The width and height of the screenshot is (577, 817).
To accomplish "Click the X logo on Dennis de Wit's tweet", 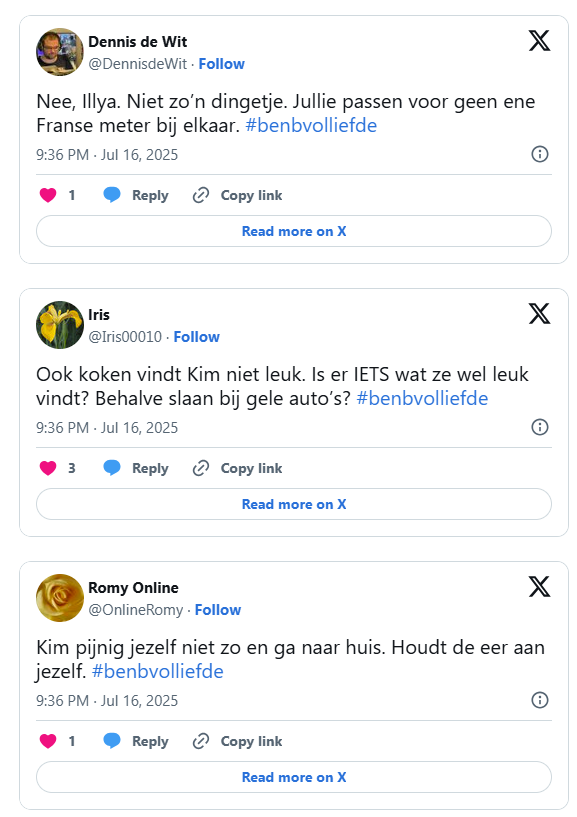I will pos(540,41).
